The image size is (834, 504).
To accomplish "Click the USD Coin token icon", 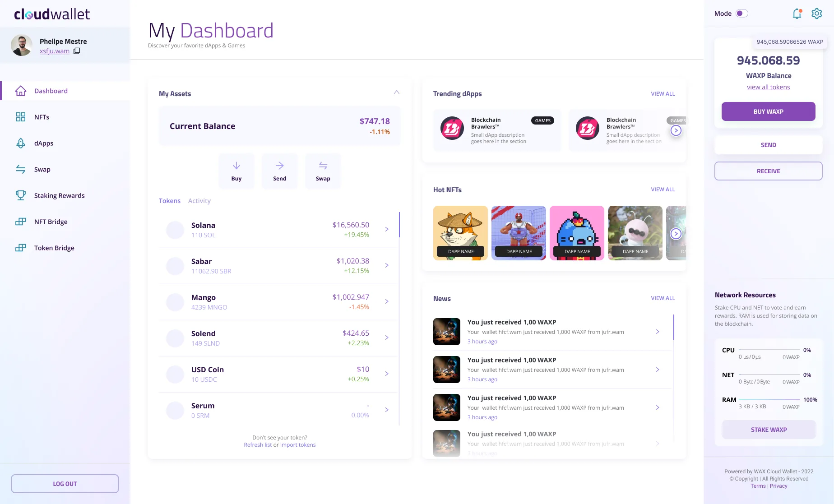I will pos(175,374).
